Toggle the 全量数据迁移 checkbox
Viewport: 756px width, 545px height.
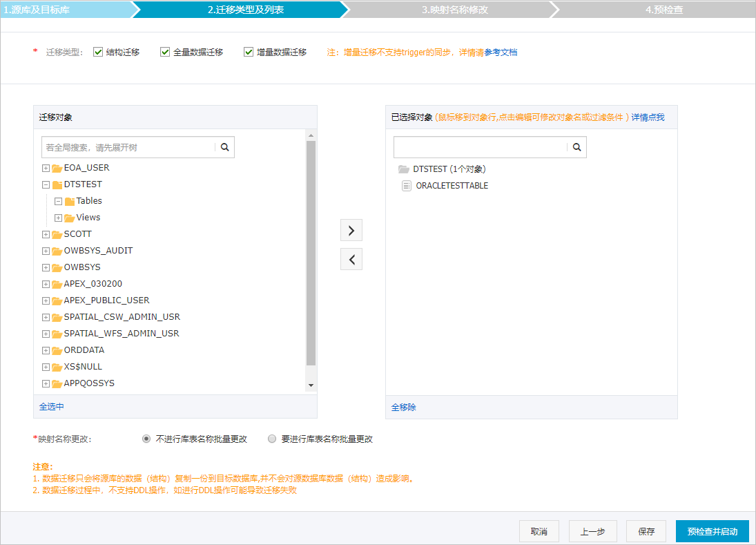point(165,52)
